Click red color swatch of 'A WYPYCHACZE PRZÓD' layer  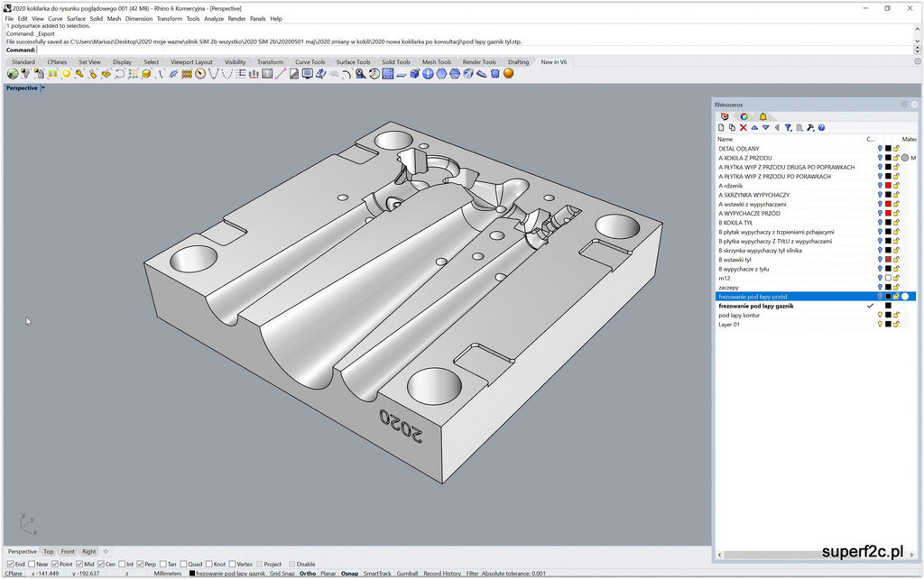click(x=888, y=214)
